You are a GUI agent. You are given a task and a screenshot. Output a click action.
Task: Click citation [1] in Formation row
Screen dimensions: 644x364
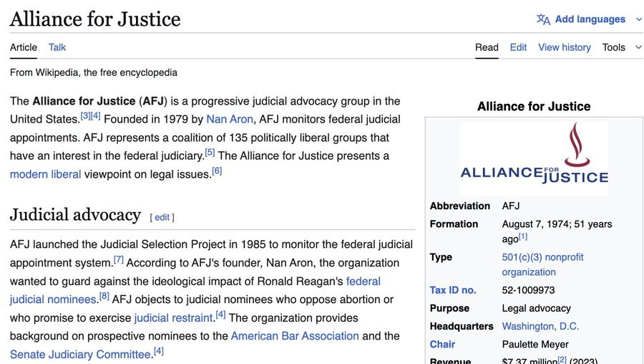point(523,236)
